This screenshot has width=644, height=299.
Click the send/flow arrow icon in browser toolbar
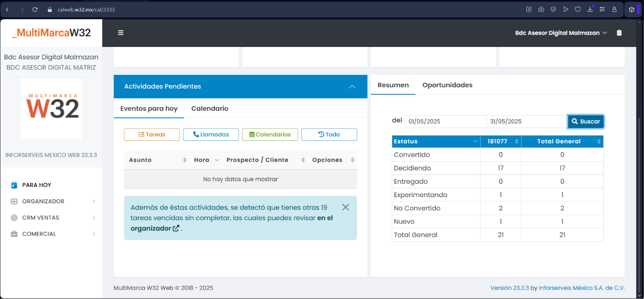pyautogui.click(x=566, y=9)
